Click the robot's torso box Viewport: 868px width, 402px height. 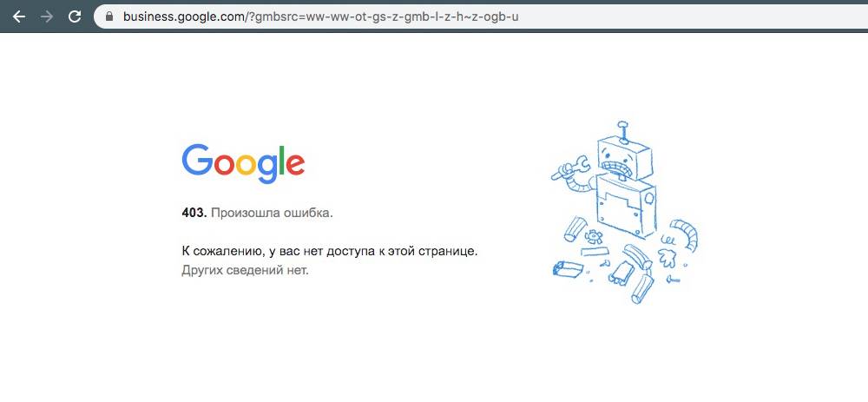coord(626,208)
